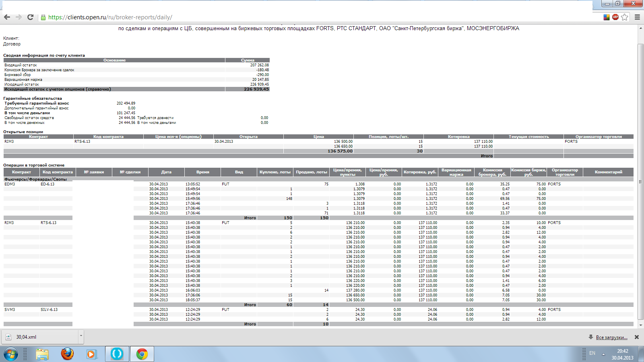Image resolution: width=644 pixels, height=362 pixels.
Task: Expand options arrow for 30,04.xml download
Action: (x=81, y=336)
